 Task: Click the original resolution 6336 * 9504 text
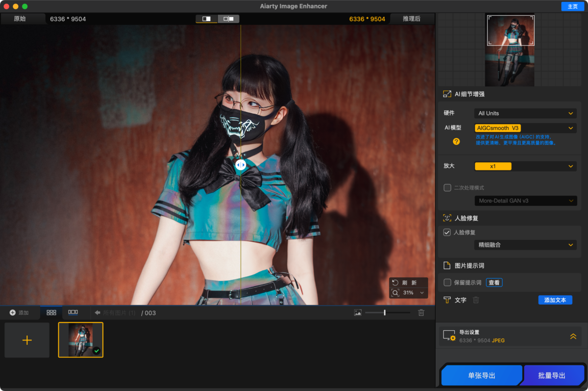point(68,19)
